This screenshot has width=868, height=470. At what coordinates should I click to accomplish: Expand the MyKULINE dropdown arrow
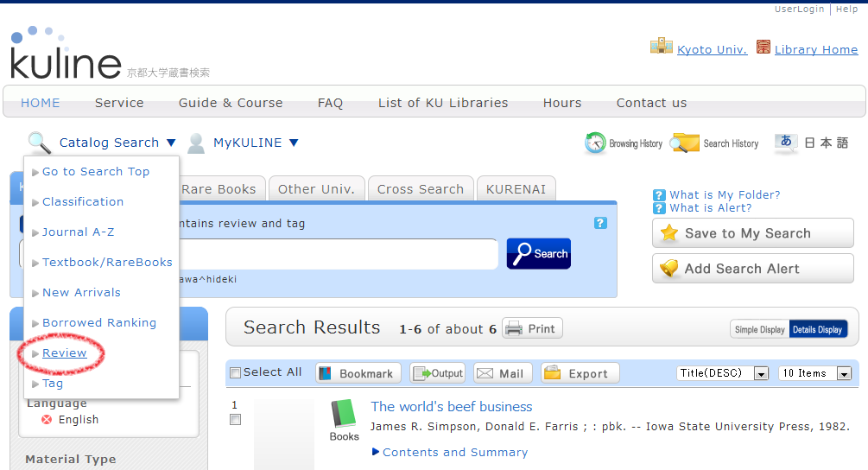(294, 143)
